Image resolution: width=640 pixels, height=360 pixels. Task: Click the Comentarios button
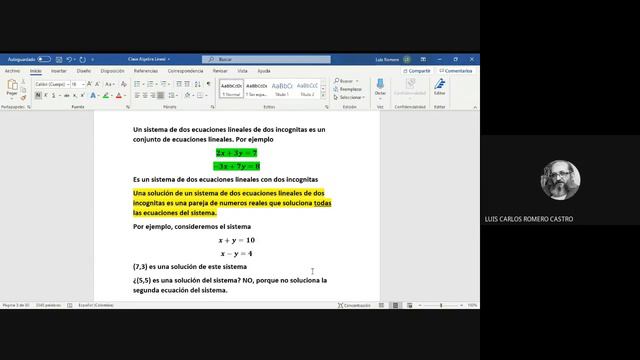pyautogui.click(x=456, y=71)
